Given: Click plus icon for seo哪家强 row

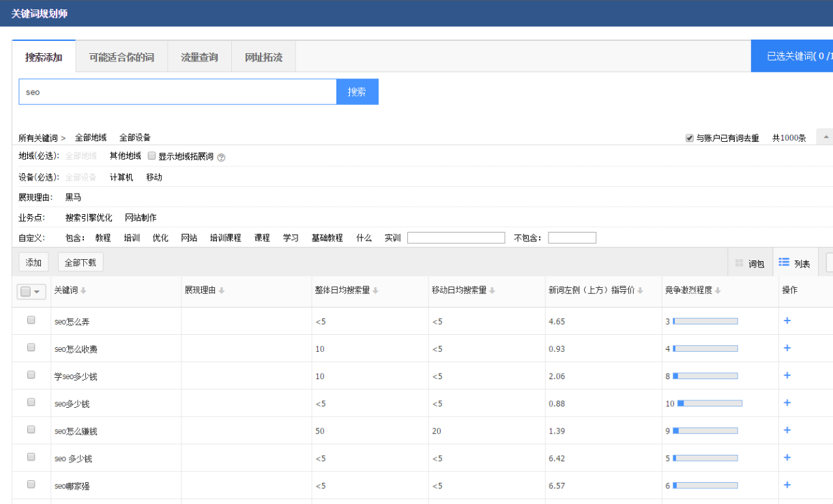Looking at the screenshot, I should click(x=787, y=485).
